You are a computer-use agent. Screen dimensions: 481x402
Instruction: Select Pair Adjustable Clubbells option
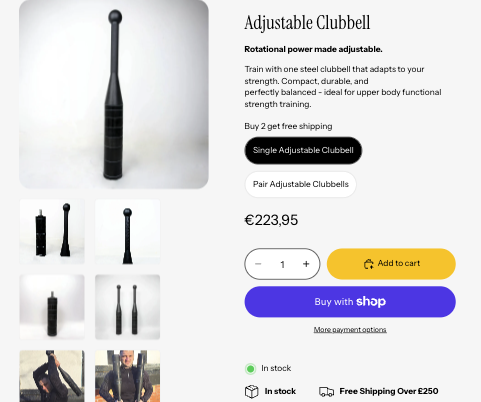click(x=300, y=184)
